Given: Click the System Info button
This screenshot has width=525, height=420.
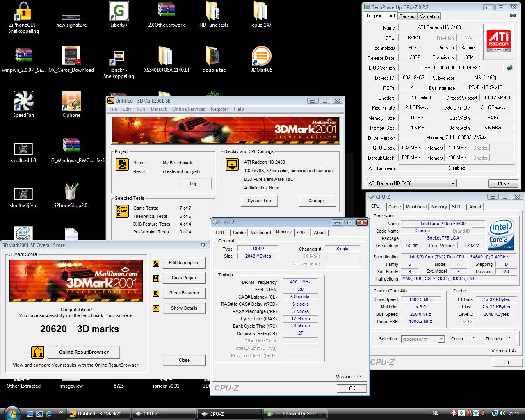Looking at the screenshot, I should click(259, 201).
